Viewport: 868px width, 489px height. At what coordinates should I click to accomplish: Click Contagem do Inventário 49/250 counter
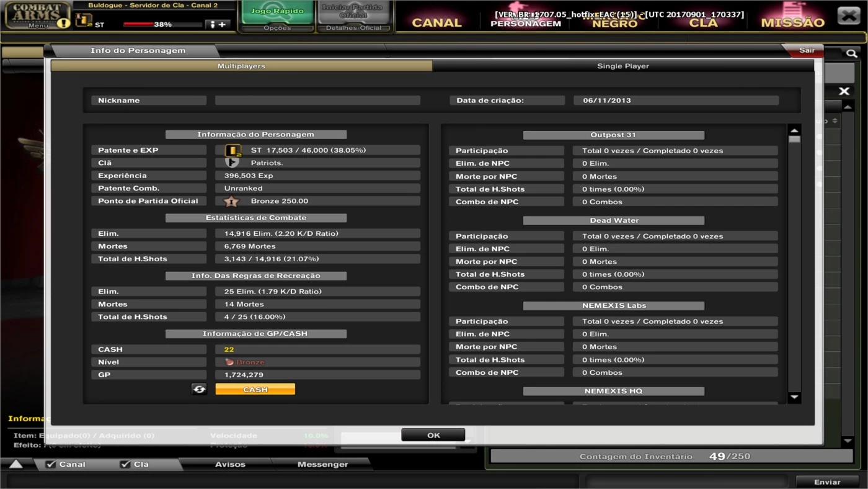(x=671, y=456)
